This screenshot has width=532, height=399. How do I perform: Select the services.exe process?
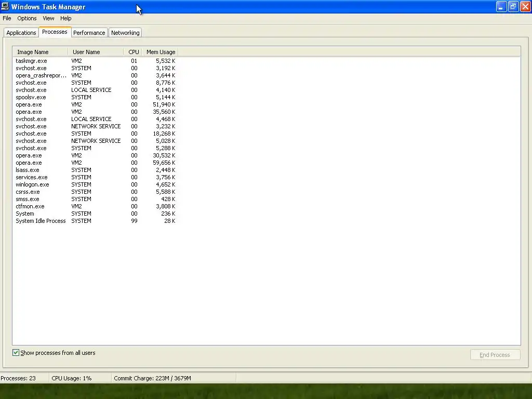pos(96,178)
